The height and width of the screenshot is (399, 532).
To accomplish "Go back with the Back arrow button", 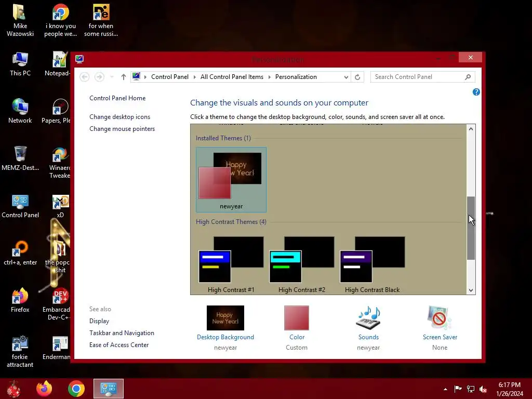I will (85, 77).
